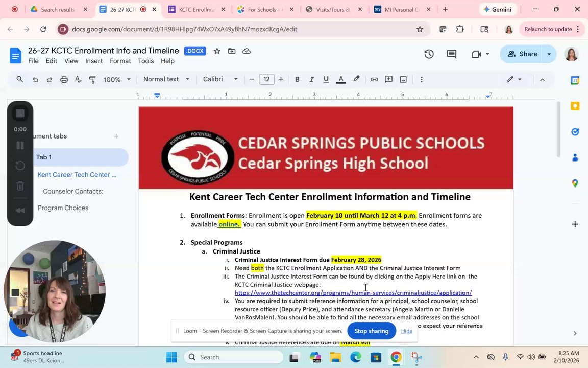Open the text color picker
The height and width of the screenshot is (368, 588).
[341, 79]
